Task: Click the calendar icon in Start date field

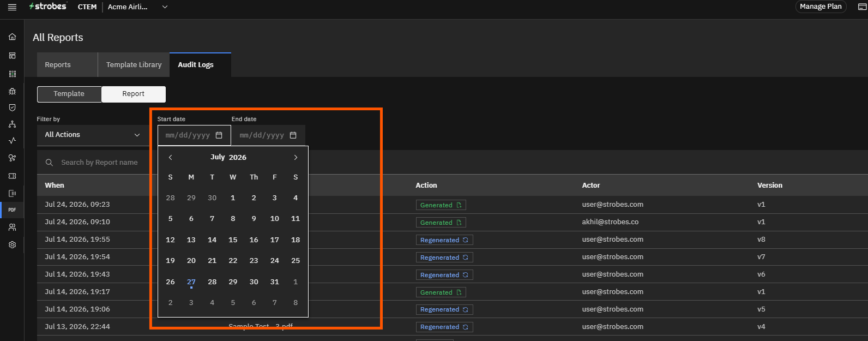Action: click(219, 135)
